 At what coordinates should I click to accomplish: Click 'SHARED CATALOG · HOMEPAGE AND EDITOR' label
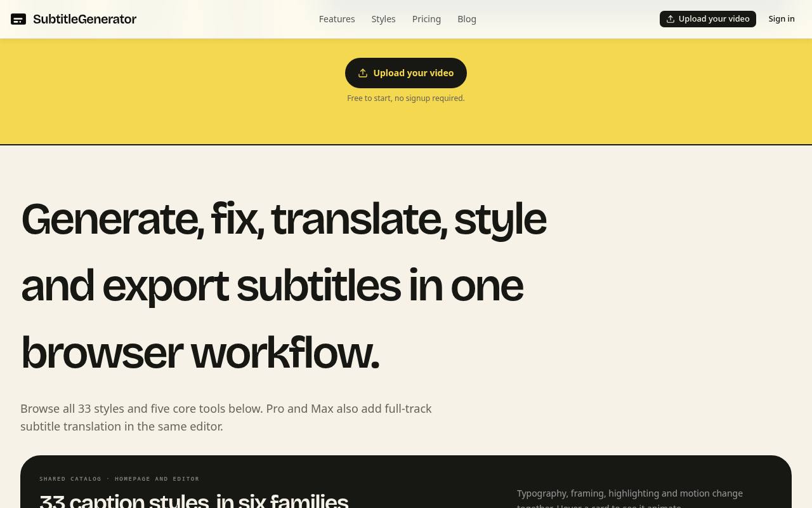(x=119, y=479)
